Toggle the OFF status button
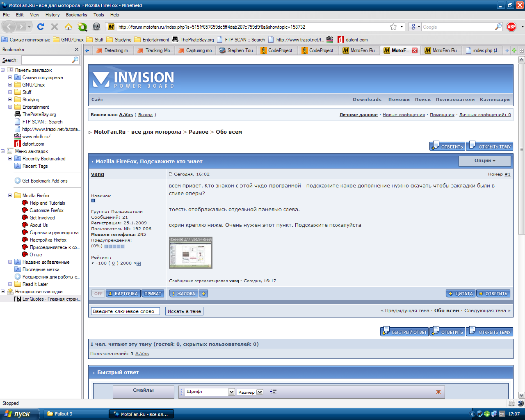Viewport: 525px width, 420px height. click(98, 294)
